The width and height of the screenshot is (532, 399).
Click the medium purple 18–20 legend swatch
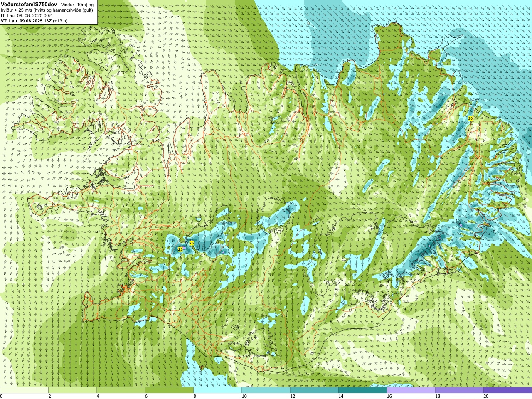click(x=459, y=390)
